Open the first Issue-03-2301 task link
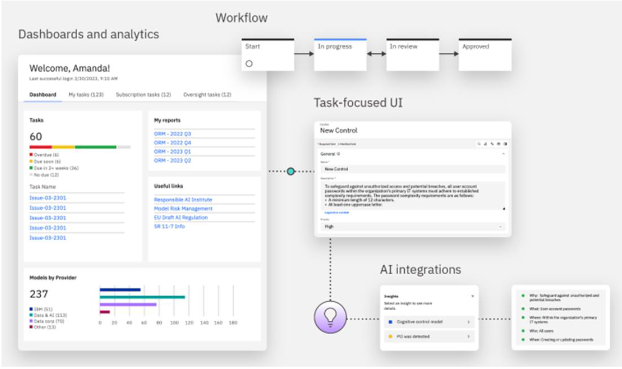Image resolution: width=622 pixels, height=369 pixels. pos(48,198)
